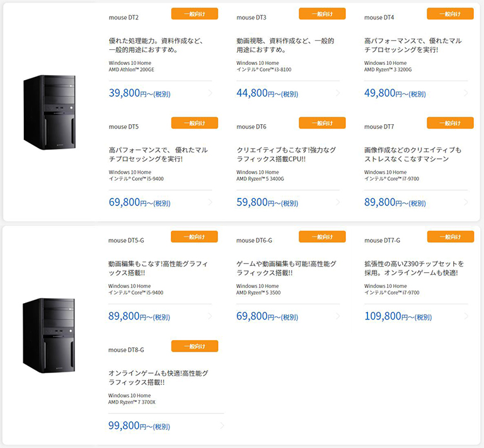Open the chevron arrow beside mouse DT4 price

point(466,93)
